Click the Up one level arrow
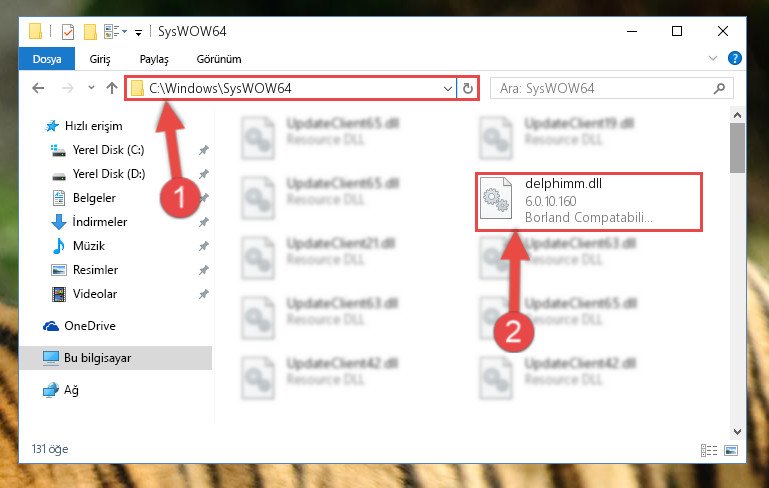The width and height of the screenshot is (769, 488). click(112, 88)
